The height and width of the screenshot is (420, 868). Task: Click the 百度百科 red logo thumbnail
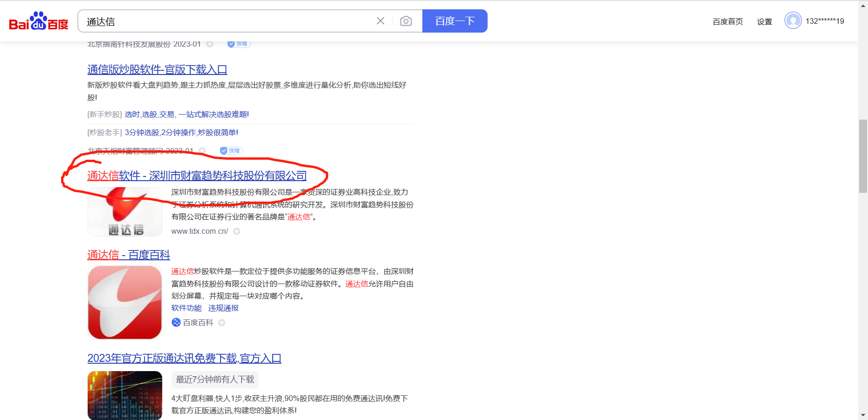125,302
